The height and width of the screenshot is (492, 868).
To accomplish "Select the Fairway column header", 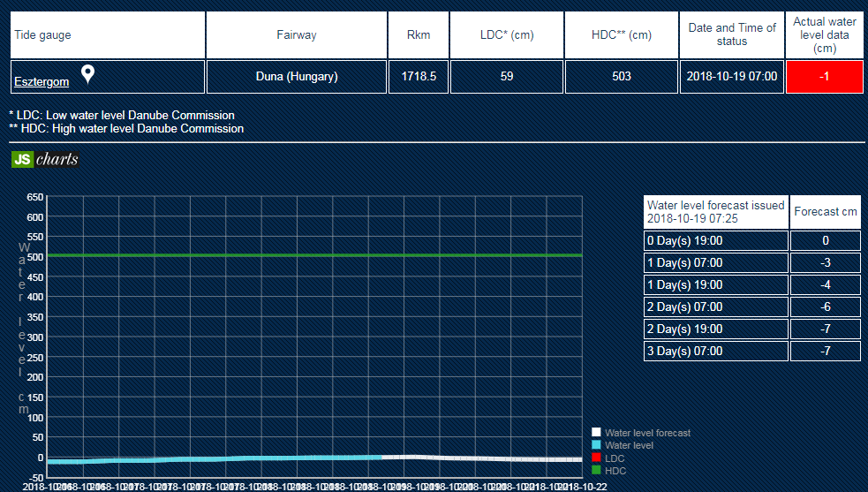I will 296,35.
